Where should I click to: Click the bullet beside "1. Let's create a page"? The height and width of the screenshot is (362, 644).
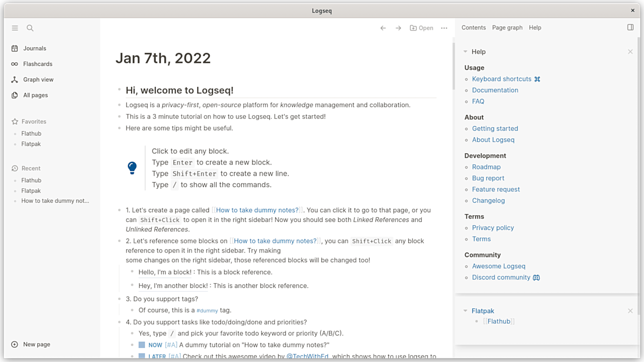(x=119, y=210)
